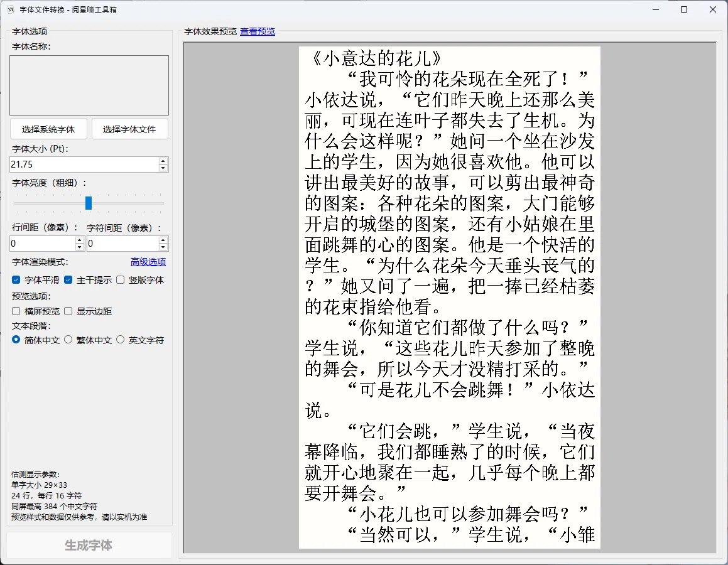Close the 字体文件转换 window
The height and width of the screenshot is (565, 728).
coord(713,10)
